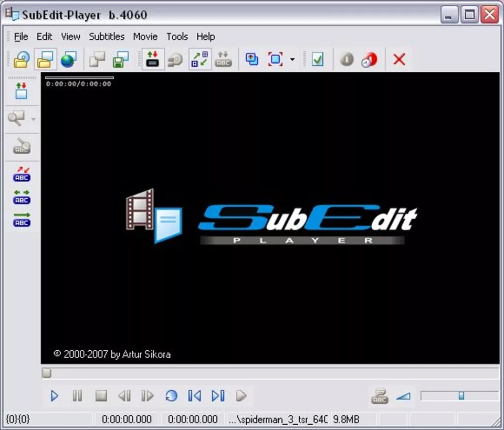The image size is (504, 430).
Task: Click the volume slider thumb
Action: (x=461, y=395)
